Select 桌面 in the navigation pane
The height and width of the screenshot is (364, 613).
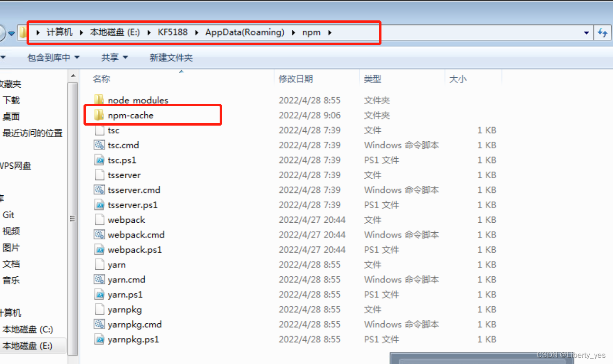tap(11, 117)
